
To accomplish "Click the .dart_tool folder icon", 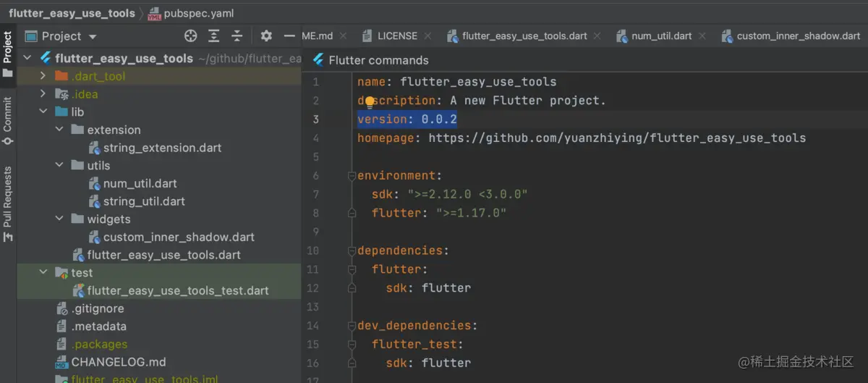I will pyautogui.click(x=61, y=76).
